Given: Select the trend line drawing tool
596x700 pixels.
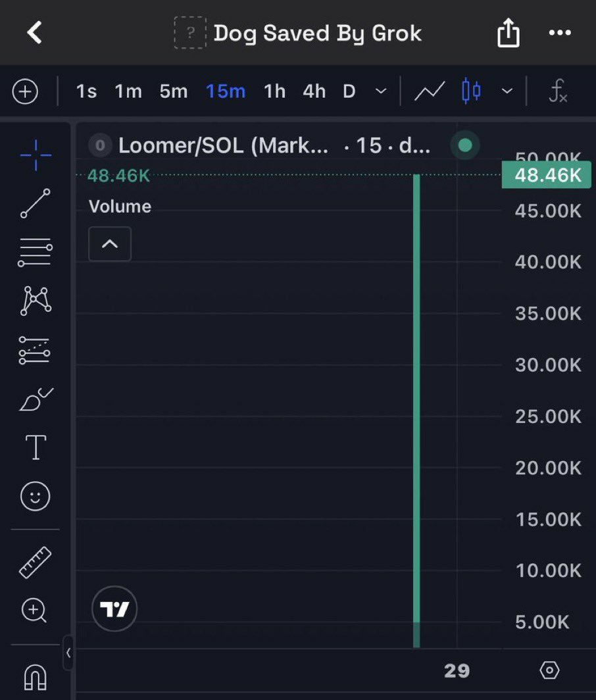Looking at the screenshot, I should pyautogui.click(x=36, y=203).
